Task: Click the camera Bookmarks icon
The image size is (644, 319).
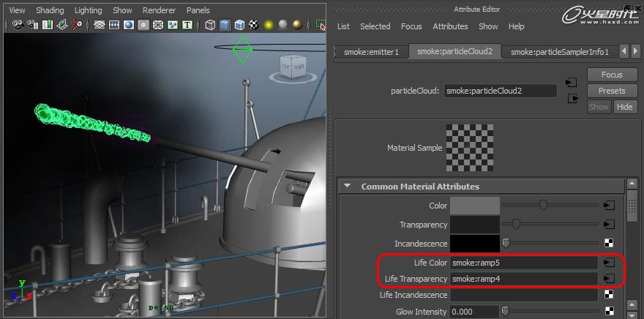Action: pyautogui.click(x=48, y=25)
